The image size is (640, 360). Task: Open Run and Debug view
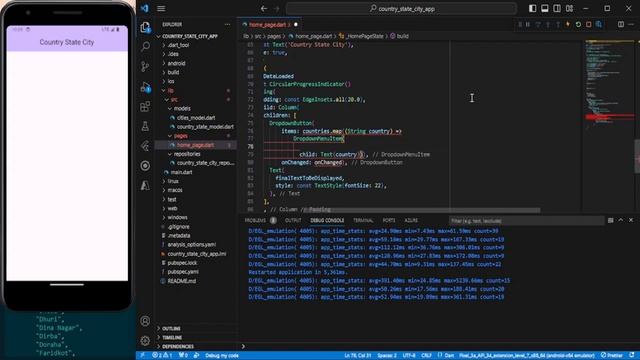145,87
